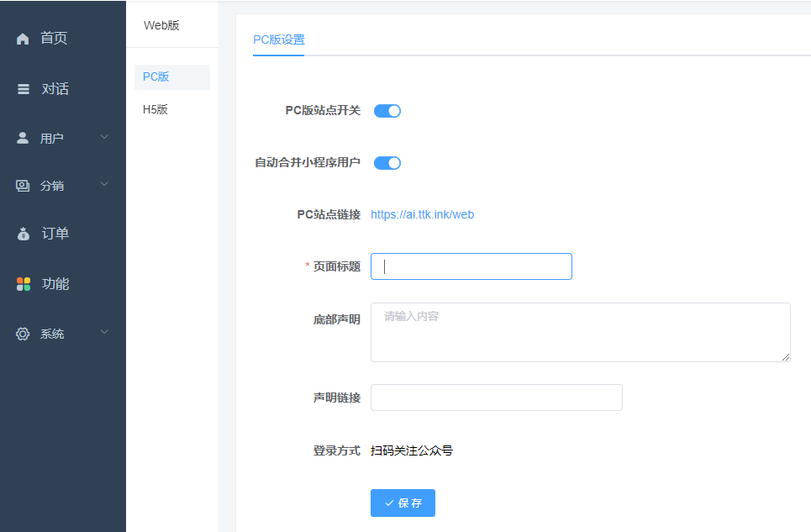Select the PC版设置 tab
The image size is (811, 532).
tap(278, 39)
